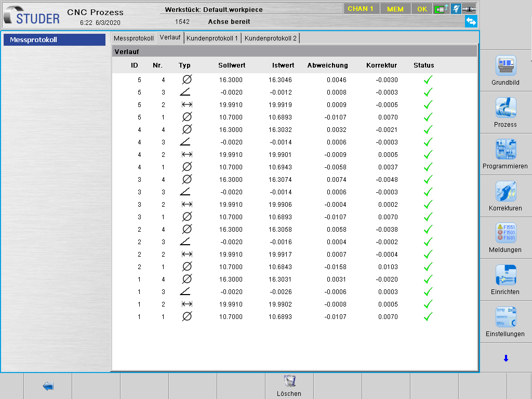Click the green workpiece clamp status icon
The width and height of the screenshot is (532, 399).
pos(441,9)
